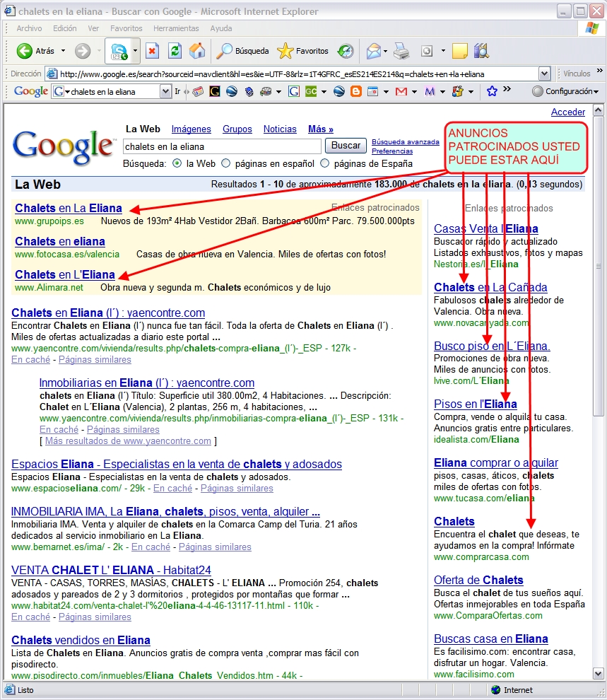Click the green Atrás back arrow
The image size is (607, 700).
24,51
